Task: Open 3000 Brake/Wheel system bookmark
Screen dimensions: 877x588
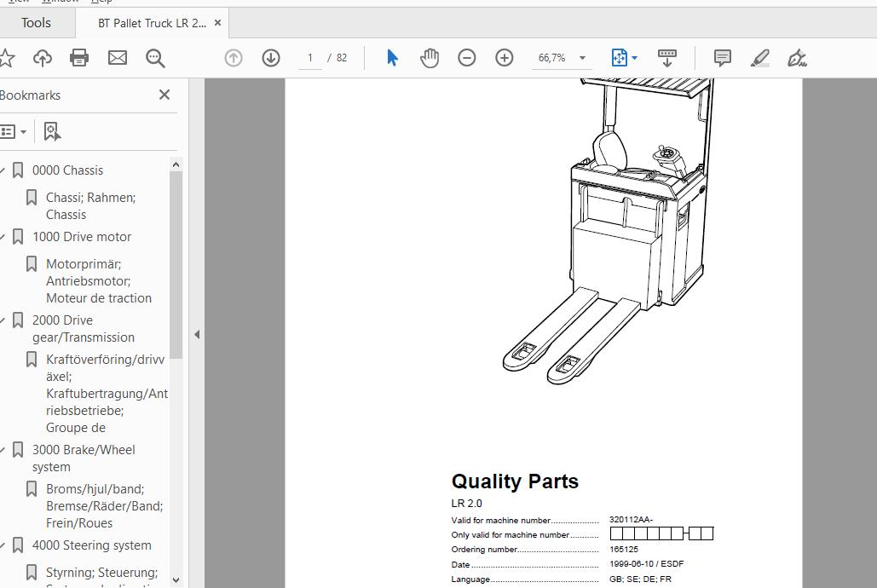Action: click(x=84, y=458)
